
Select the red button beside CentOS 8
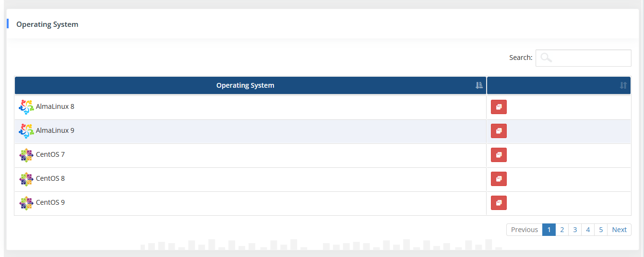point(499,179)
